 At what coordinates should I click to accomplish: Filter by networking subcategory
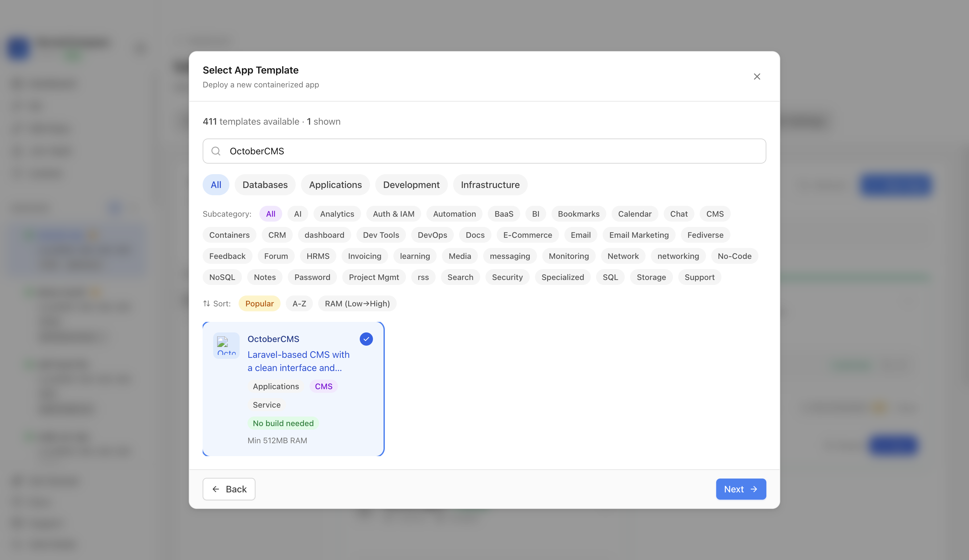678,256
